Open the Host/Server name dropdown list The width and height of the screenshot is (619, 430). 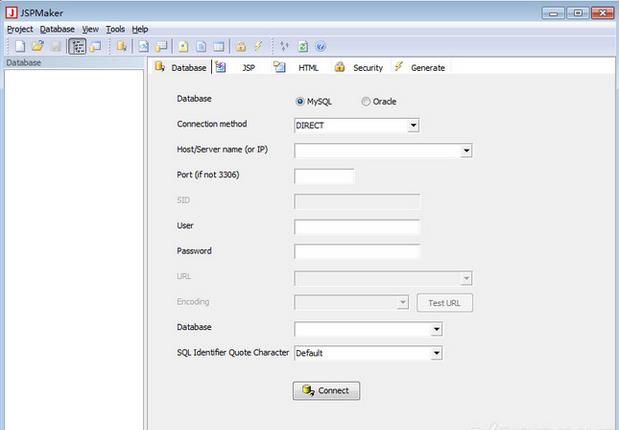coord(466,151)
